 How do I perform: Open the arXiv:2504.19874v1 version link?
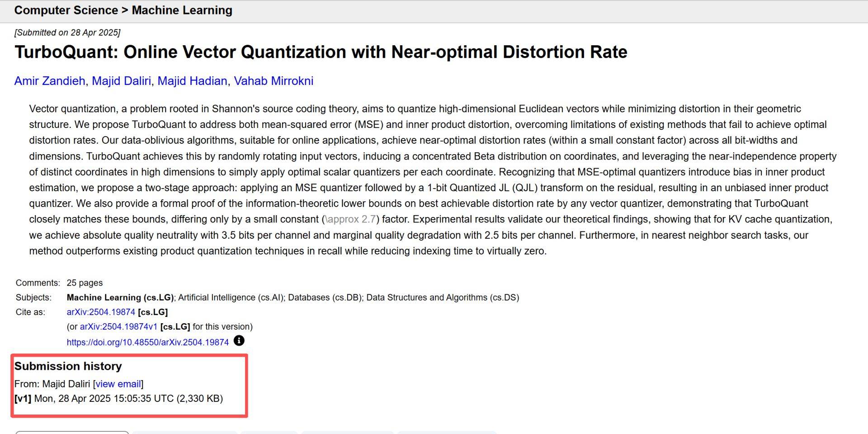(118, 326)
